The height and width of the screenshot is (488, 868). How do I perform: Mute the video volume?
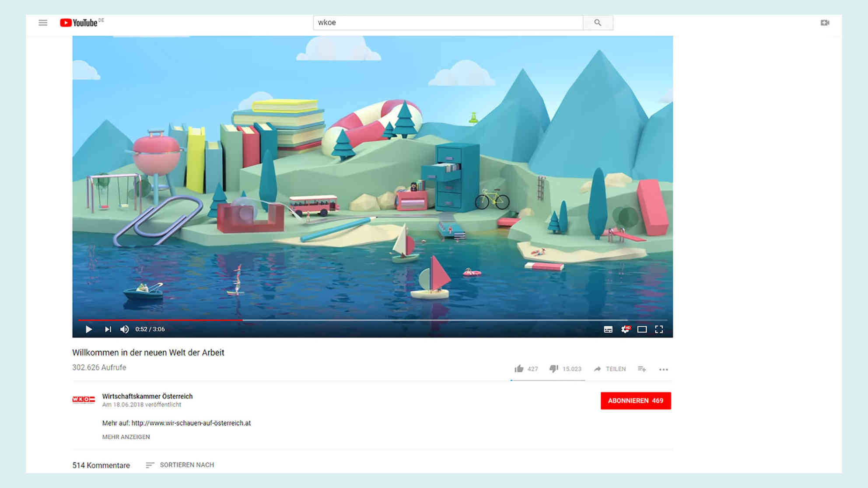(125, 329)
